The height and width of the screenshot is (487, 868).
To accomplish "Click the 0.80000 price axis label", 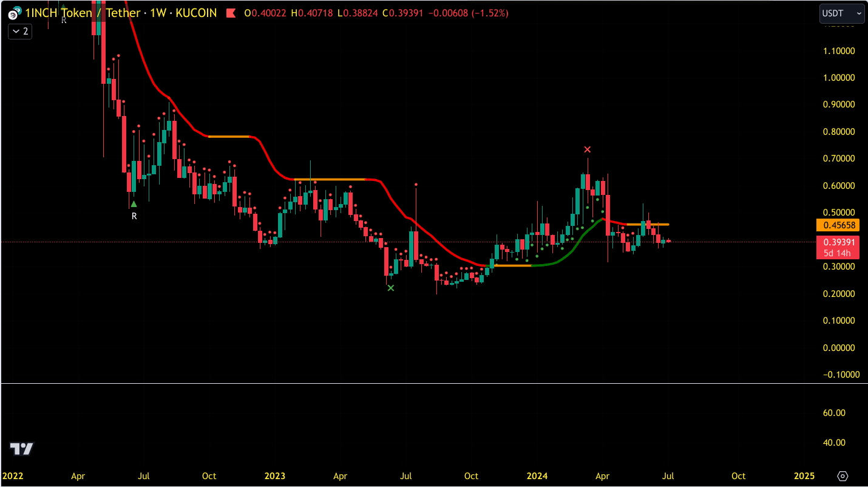I will 838,132.
